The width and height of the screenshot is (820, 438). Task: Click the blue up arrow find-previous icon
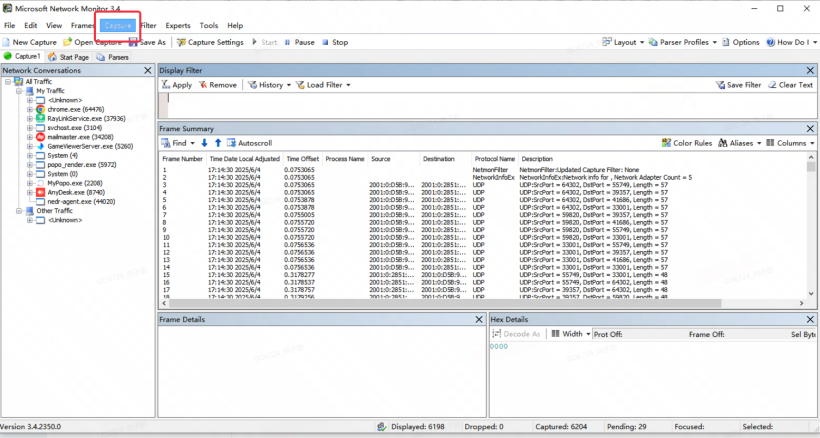click(x=218, y=143)
